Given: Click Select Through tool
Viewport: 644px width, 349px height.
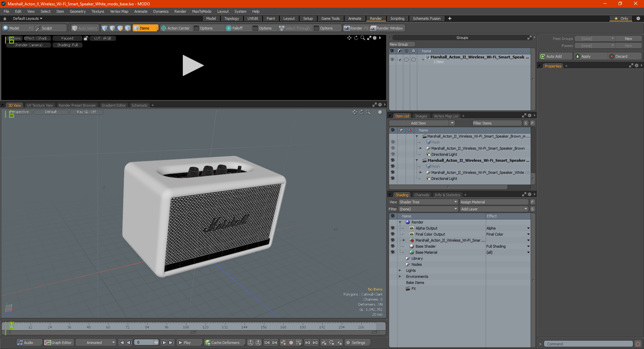Looking at the screenshot, I should point(294,28).
